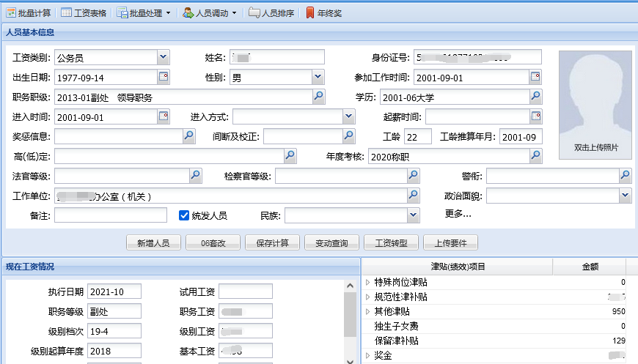Open the 人员调动 dropdown menu
The image size is (638, 364).
click(x=211, y=12)
